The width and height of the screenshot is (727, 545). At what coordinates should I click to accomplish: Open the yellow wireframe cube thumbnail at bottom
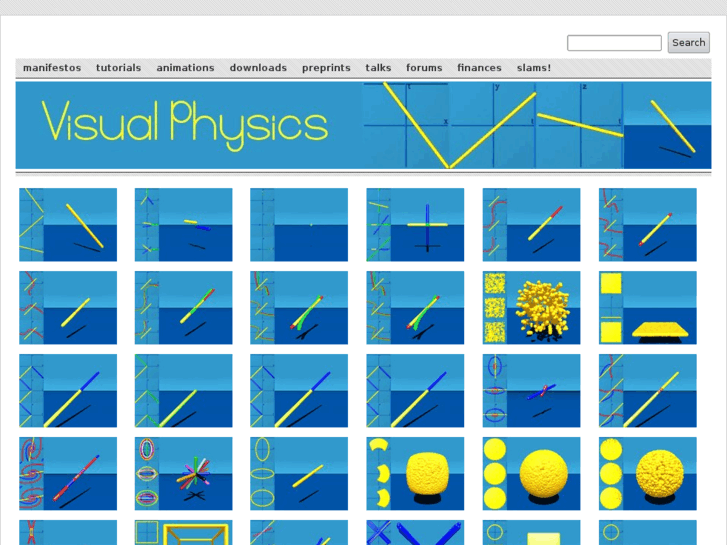pos(183,532)
